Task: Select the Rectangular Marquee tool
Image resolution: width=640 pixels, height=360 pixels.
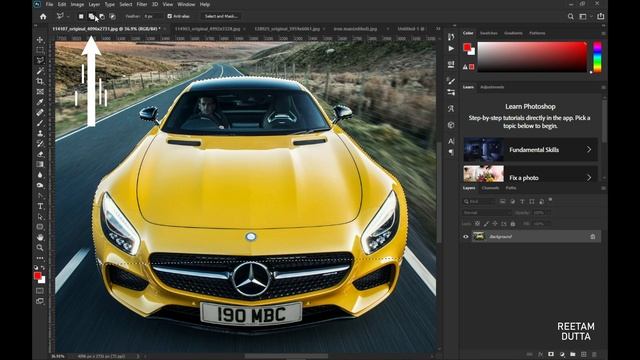Action: 40,50
